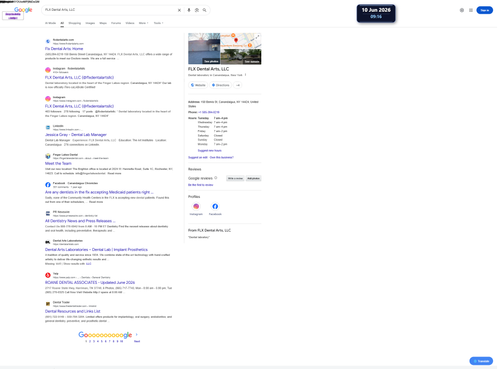The image size is (500, 369).
Task: Open the info icon next to Google reviews
Action: pyautogui.click(x=216, y=178)
